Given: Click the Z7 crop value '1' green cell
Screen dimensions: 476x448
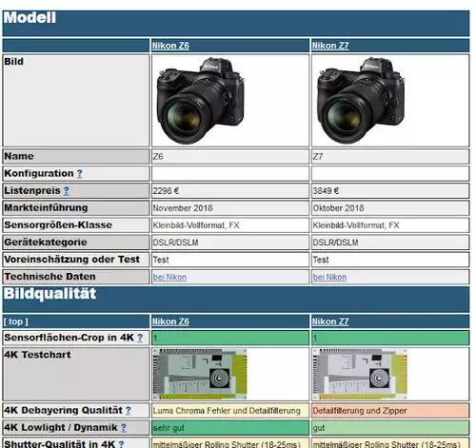Looking at the screenshot, I should tap(390, 338).
